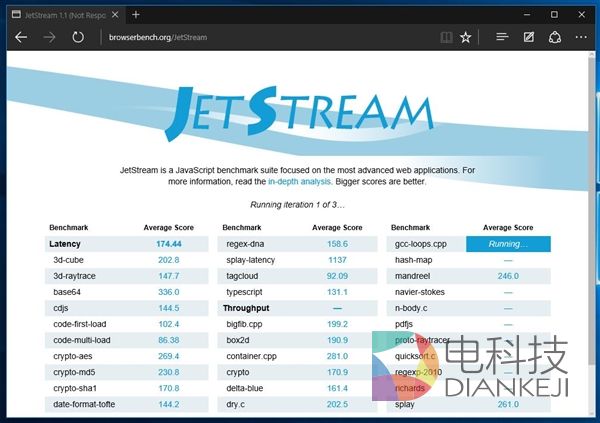Click the 3d-cube benchmark link
The width and height of the screenshot is (600, 423).
[x=69, y=259]
